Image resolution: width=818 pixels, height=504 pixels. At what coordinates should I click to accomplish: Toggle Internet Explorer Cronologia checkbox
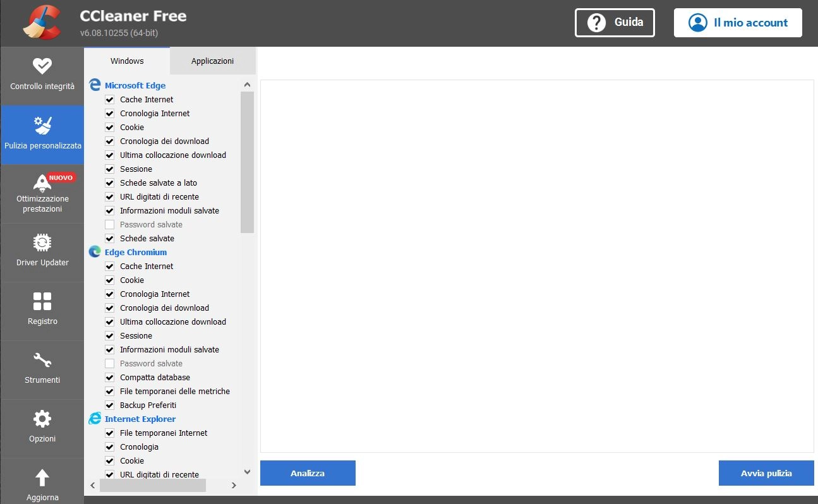pyautogui.click(x=109, y=447)
